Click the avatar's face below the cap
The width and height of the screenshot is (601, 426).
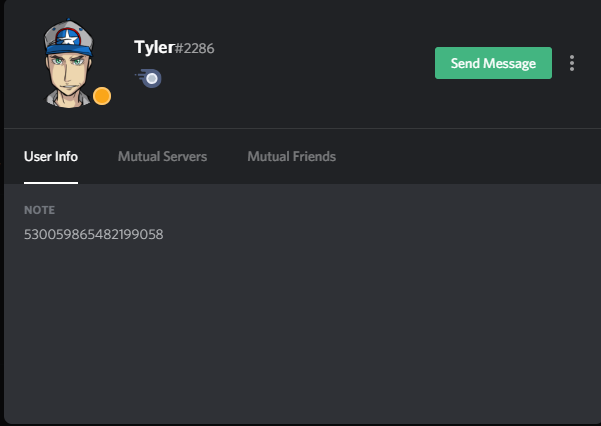point(68,75)
